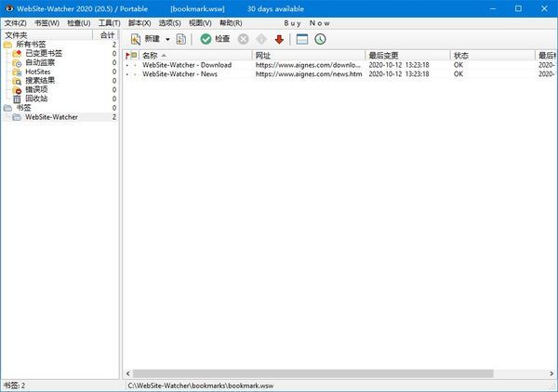Select the 所有书签 folder
The image size is (558, 392).
coord(31,45)
